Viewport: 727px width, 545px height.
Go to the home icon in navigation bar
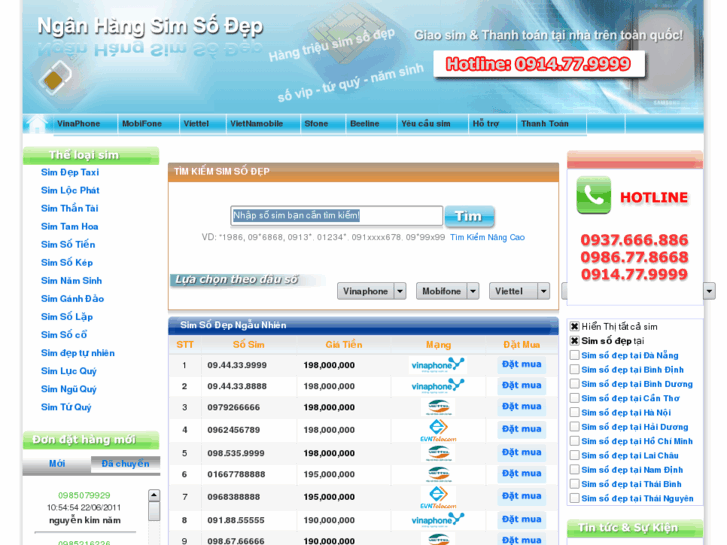coord(37,123)
